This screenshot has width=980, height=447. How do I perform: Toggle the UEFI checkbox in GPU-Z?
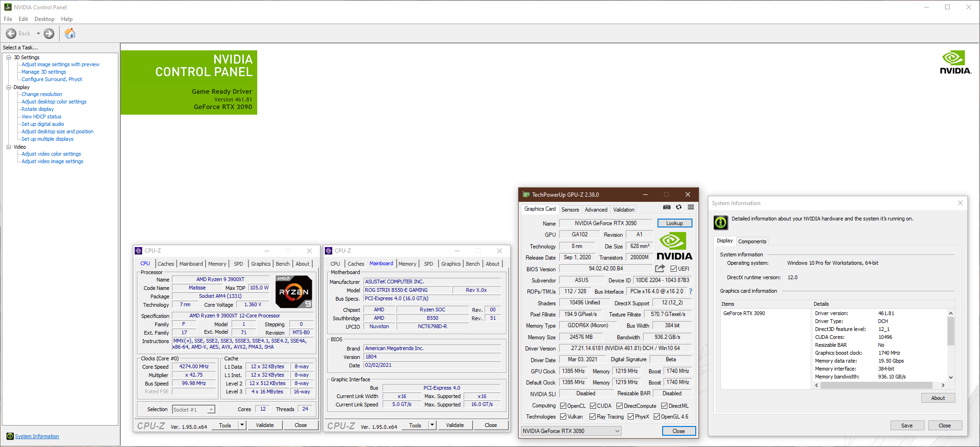click(673, 269)
